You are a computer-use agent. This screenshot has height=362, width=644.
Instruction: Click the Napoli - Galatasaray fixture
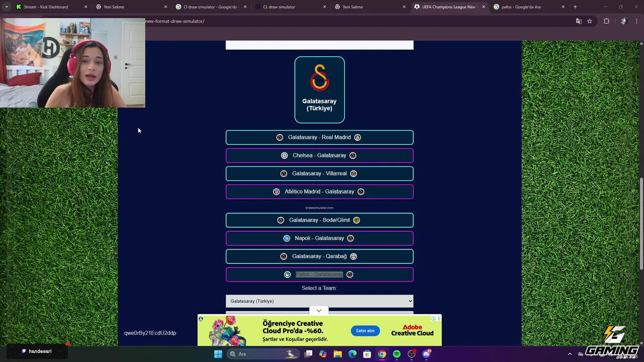(319, 238)
